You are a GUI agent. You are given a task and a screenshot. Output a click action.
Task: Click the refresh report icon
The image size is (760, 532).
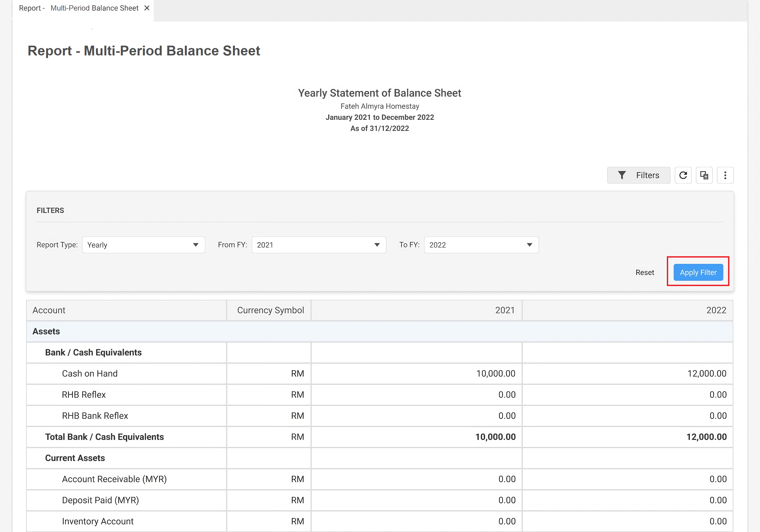point(683,175)
